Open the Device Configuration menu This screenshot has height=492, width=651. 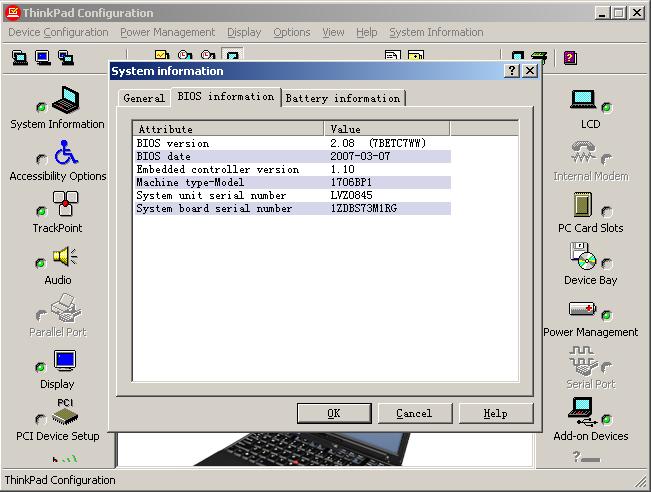[x=58, y=32]
